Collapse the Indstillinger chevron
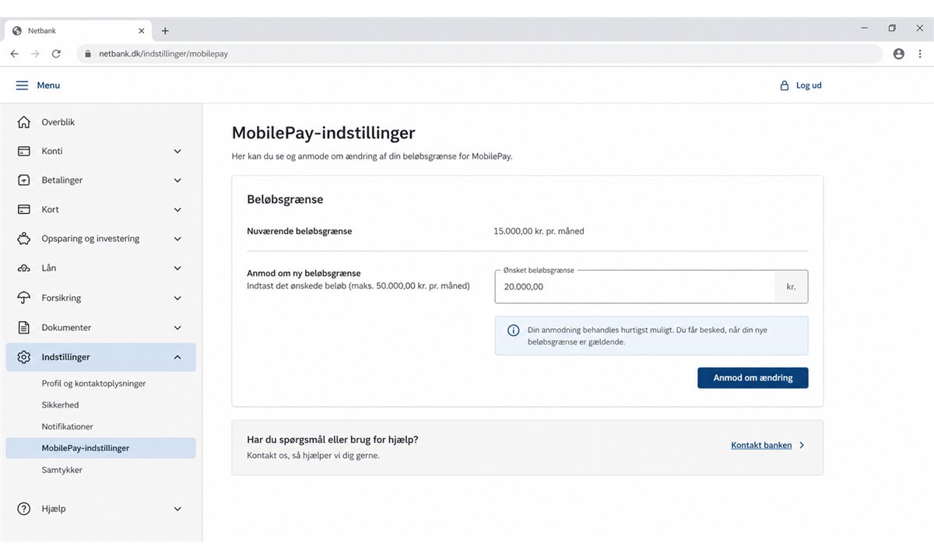The height and width of the screenshot is (560, 934). (x=177, y=357)
